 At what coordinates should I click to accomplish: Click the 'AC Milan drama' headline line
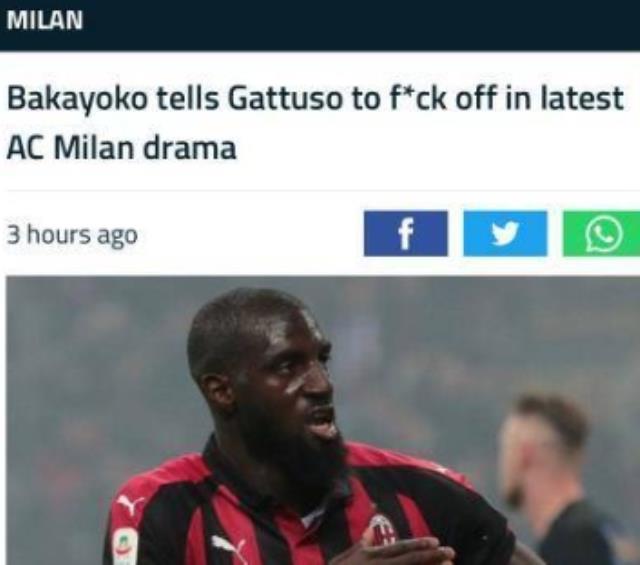(122, 147)
